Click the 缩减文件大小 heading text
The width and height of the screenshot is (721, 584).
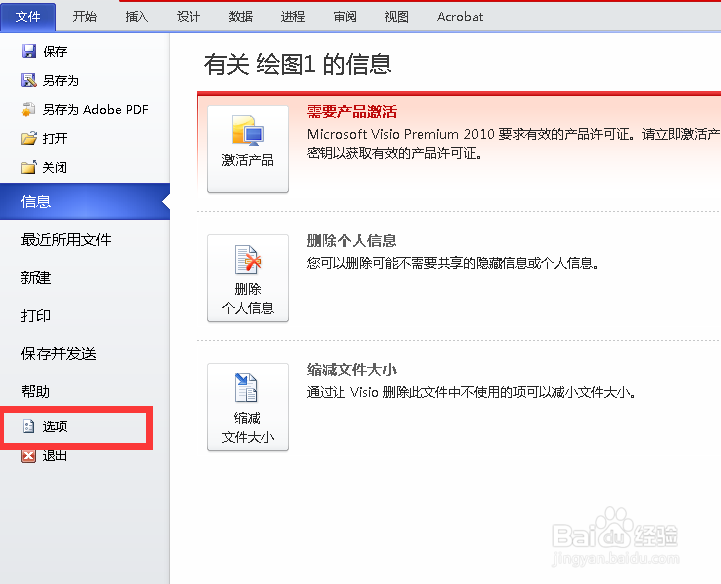[x=352, y=370]
